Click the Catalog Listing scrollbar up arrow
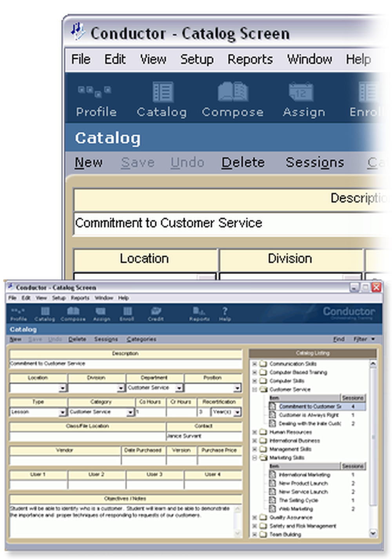Viewport: 392px width, 559px height. pyautogui.click(x=373, y=364)
